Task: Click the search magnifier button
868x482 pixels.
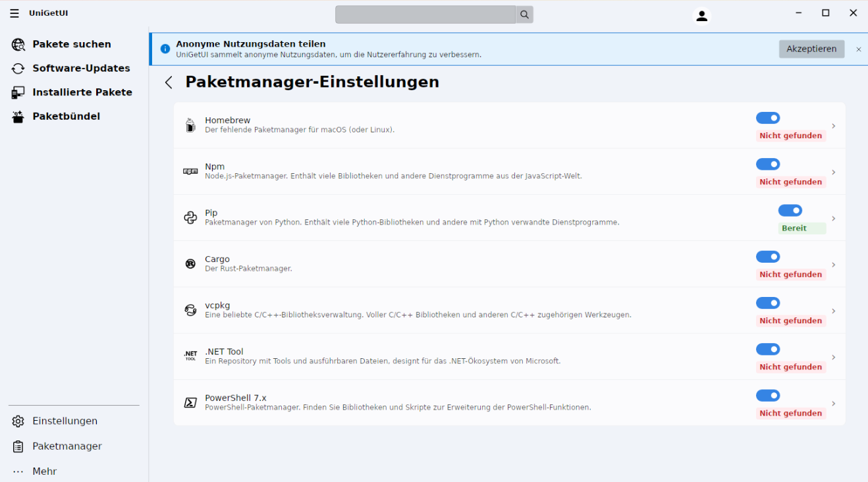Action: coord(524,14)
